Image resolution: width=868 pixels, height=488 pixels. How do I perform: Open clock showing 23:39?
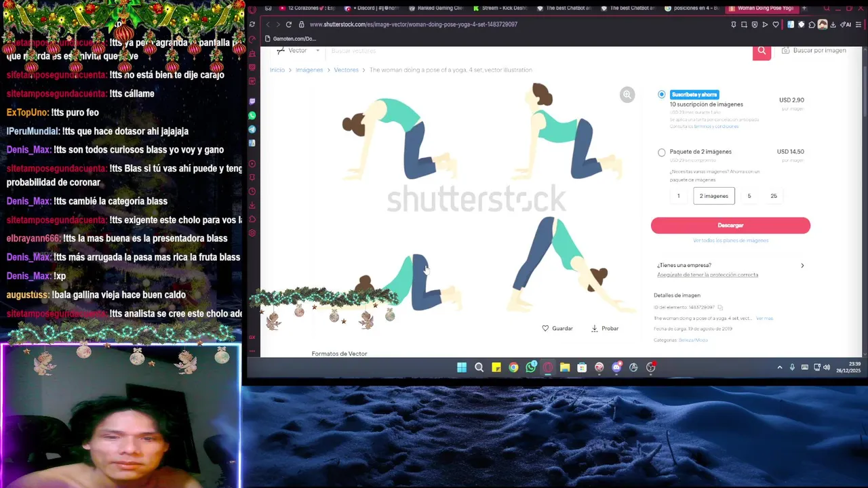(849, 367)
